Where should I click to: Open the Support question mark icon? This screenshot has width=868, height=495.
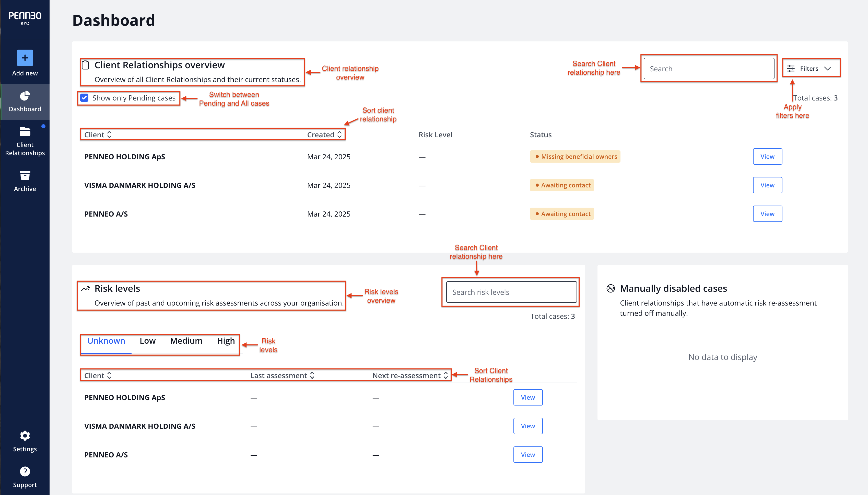coord(25,471)
